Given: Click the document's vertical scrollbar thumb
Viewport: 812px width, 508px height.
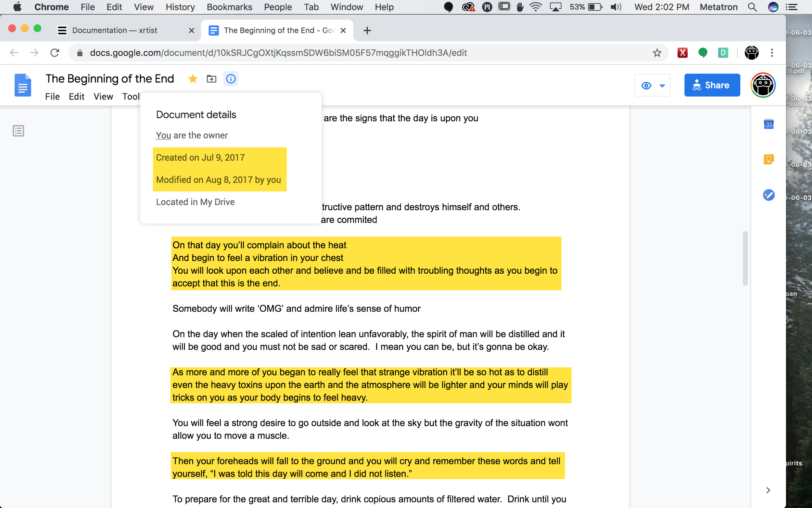Looking at the screenshot, I should [x=745, y=258].
